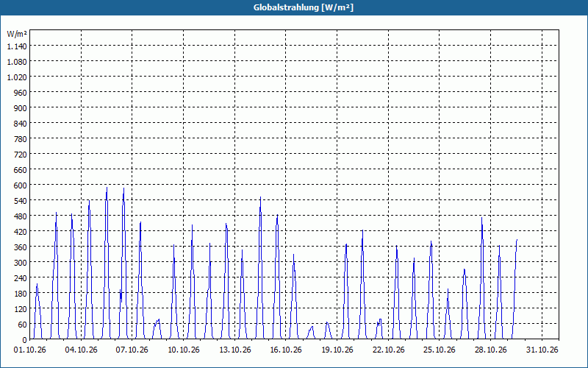
Task: Select the 01.10.26 date label
Action: pyautogui.click(x=29, y=350)
